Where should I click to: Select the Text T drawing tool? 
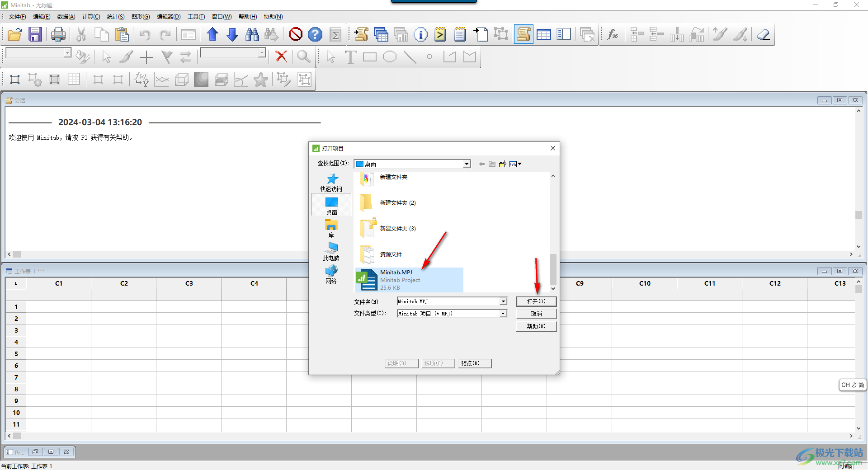tap(350, 57)
